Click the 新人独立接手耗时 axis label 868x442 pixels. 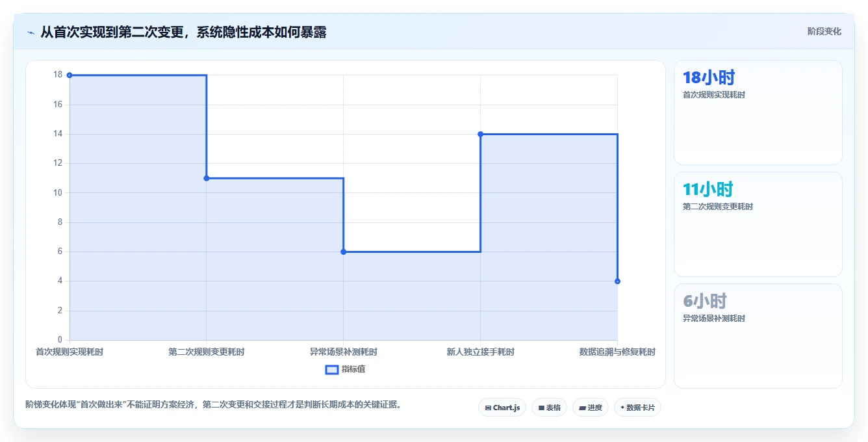480,352
